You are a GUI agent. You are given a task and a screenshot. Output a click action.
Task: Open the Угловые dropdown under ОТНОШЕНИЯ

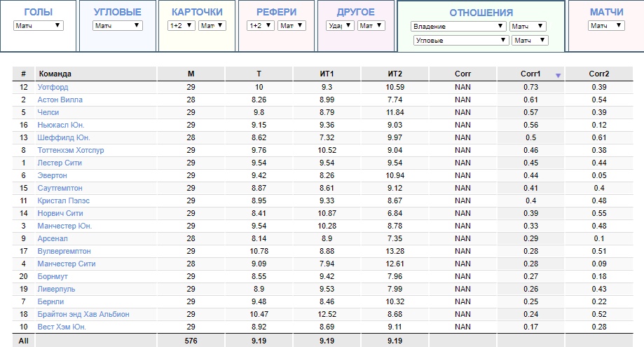coord(461,41)
